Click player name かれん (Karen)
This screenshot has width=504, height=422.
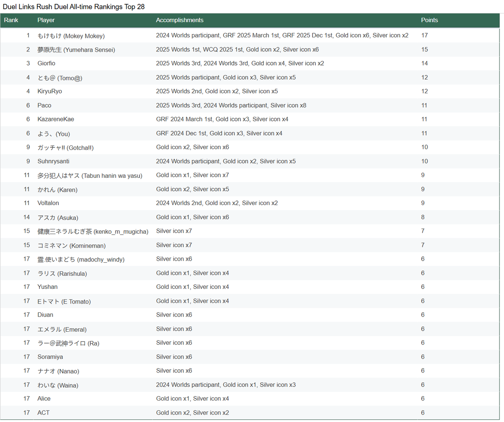pyautogui.click(x=57, y=190)
